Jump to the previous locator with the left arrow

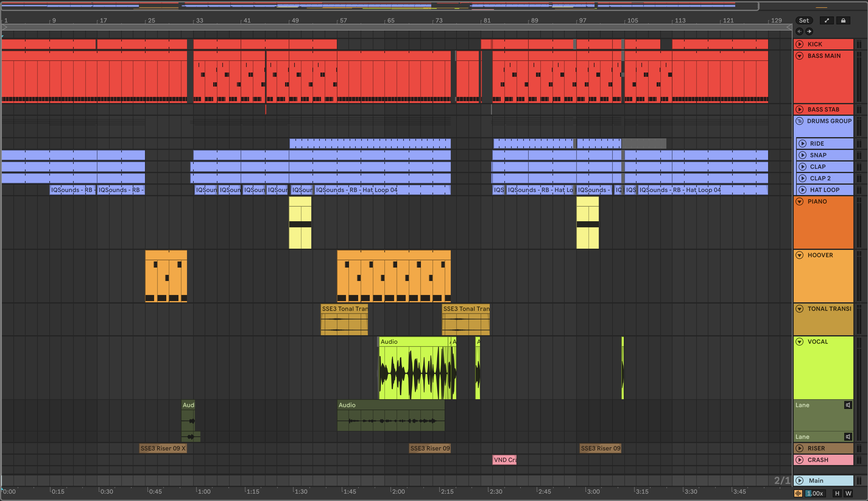pyautogui.click(x=799, y=31)
